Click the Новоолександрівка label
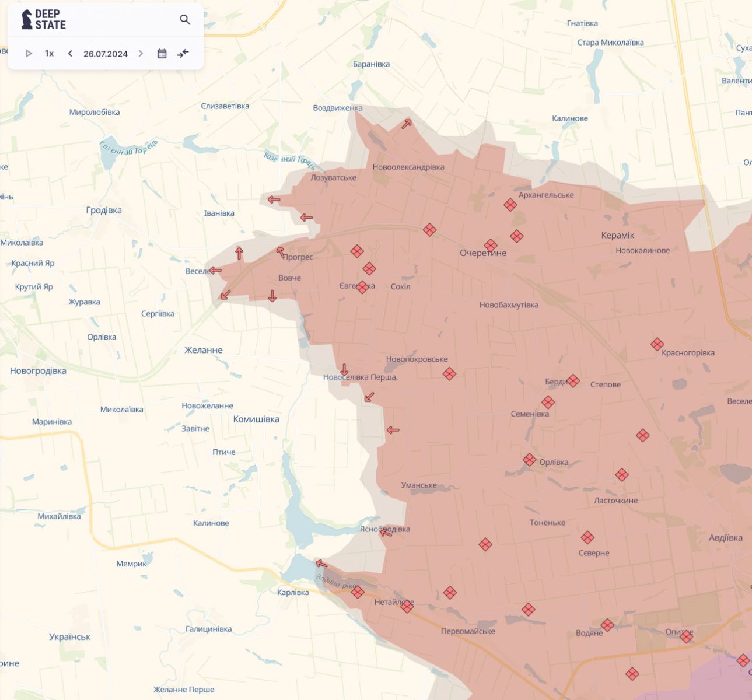The image size is (752, 700). point(408,167)
